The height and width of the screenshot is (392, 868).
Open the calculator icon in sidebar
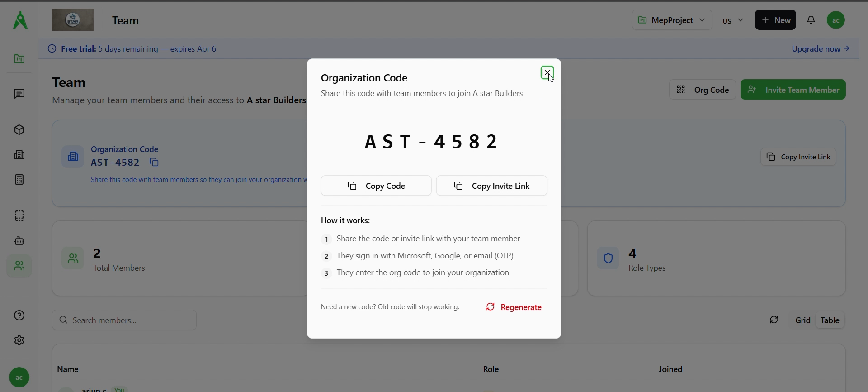19,180
